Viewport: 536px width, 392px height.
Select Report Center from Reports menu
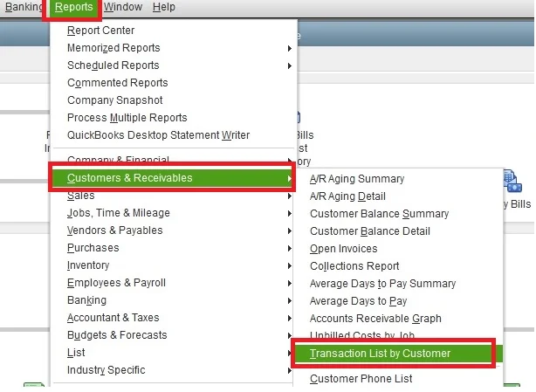tap(100, 31)
